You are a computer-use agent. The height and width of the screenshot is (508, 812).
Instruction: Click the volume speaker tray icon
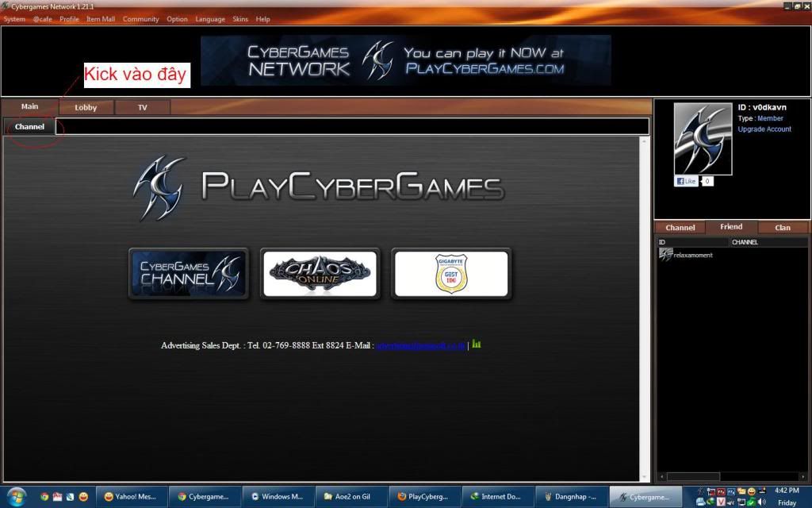pos(762,502)
